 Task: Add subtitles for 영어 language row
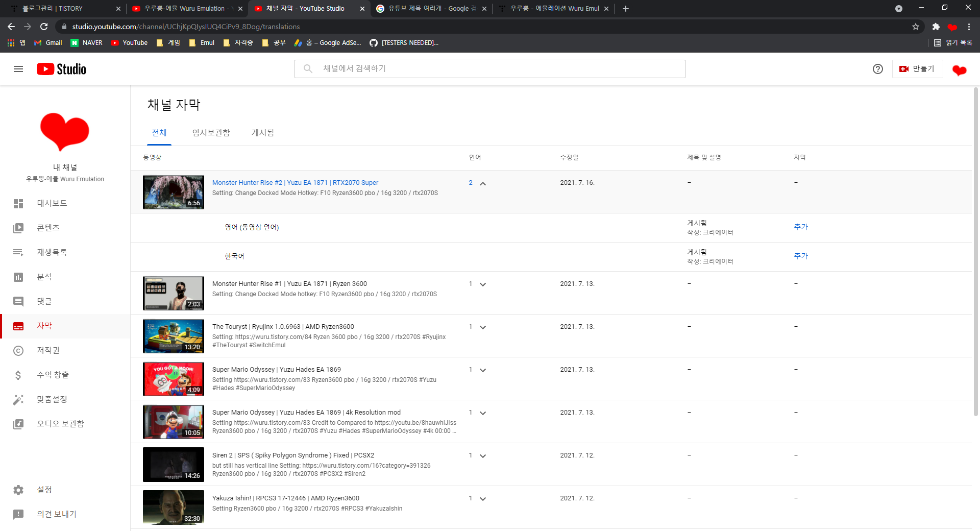[x=801, y=227]
